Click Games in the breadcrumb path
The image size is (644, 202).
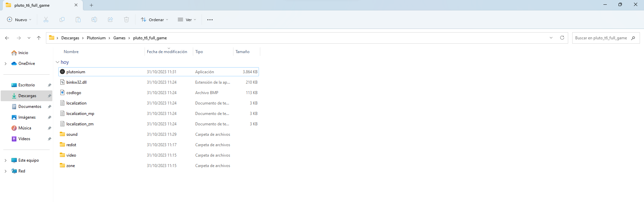click(119, 38)
